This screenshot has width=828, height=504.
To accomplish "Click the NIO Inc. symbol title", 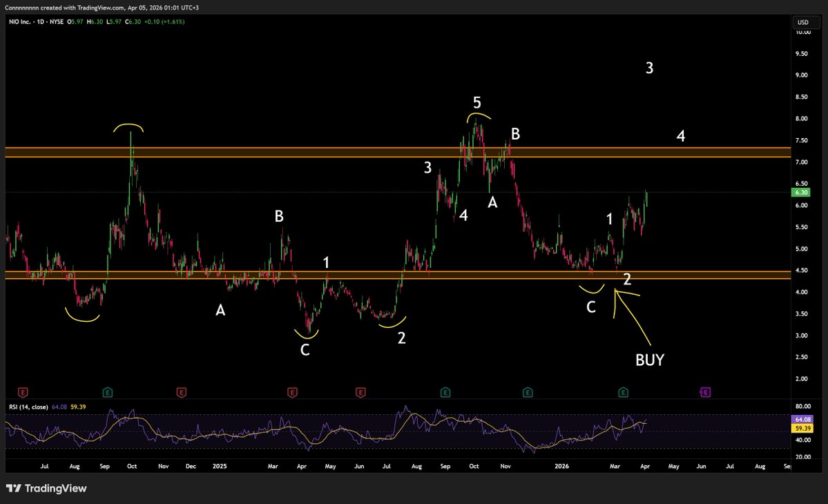I will click(x=19, y=21).
